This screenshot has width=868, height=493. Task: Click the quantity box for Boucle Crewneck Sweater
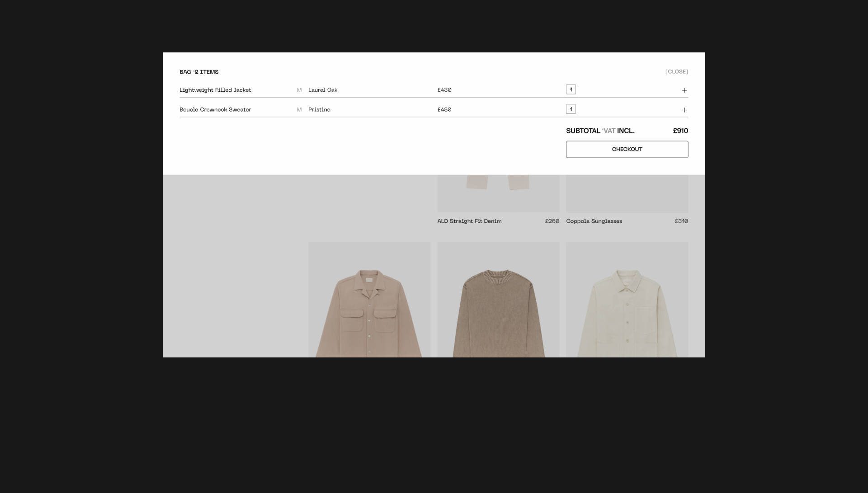[571, 109]
